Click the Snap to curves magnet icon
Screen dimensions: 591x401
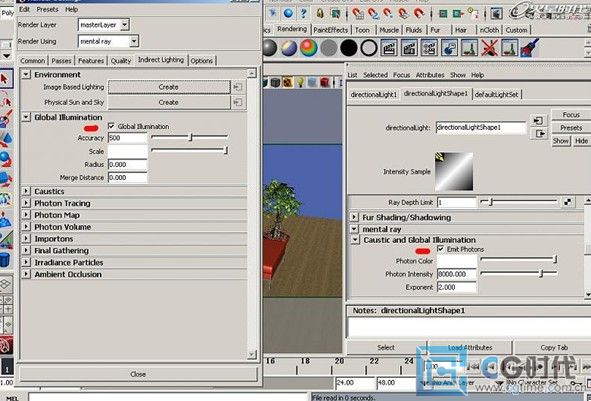point(373,13)
